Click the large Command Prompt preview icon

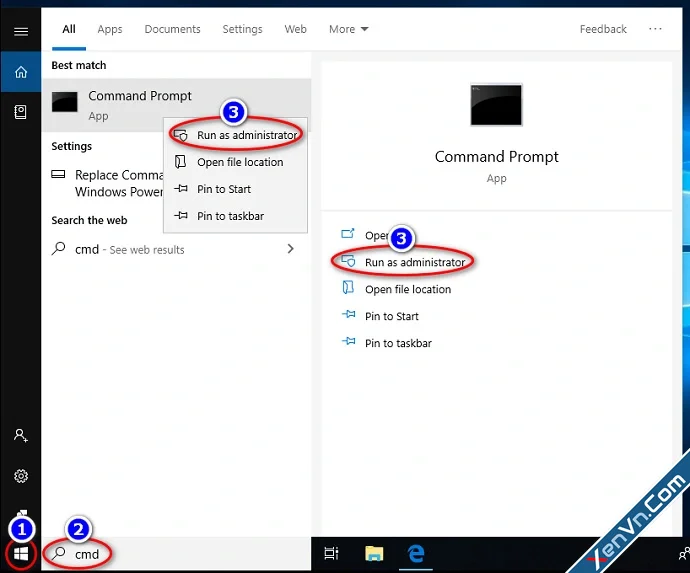(x=496, y=105)
